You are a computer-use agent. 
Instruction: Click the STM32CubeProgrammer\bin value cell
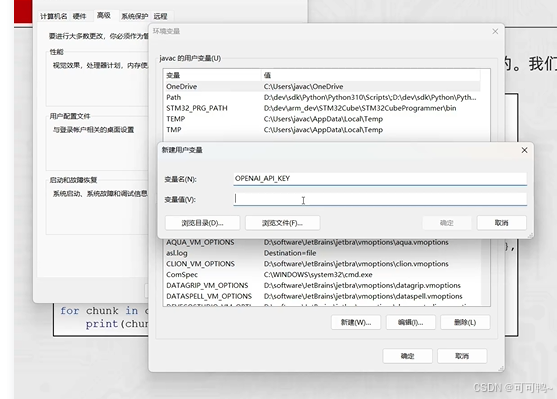(360, 108)
